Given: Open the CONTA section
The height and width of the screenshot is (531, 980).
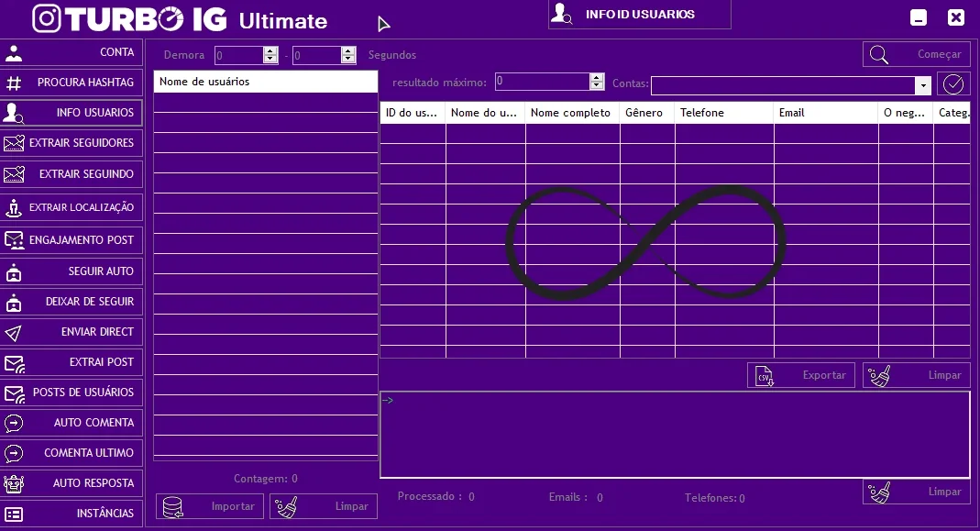Looking at the screenshot, I should coord(72,52).
